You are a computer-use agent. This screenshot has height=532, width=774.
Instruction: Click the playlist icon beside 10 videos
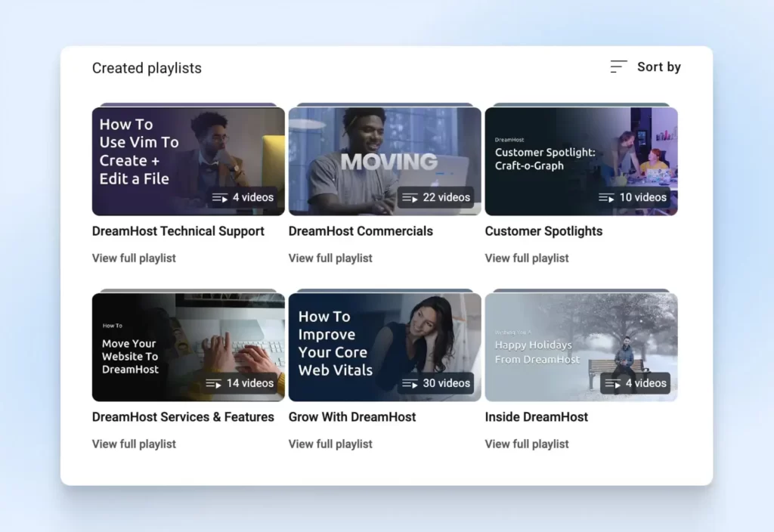606,198
